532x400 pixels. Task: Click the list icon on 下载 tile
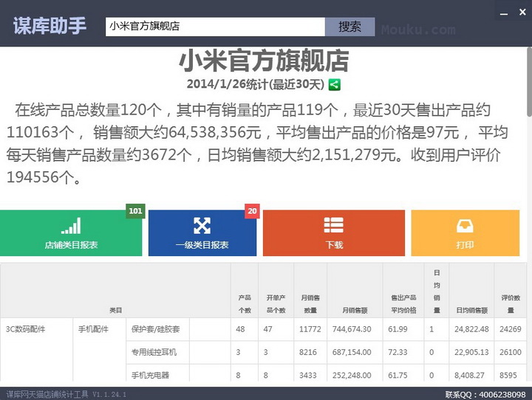click(333, 225)
